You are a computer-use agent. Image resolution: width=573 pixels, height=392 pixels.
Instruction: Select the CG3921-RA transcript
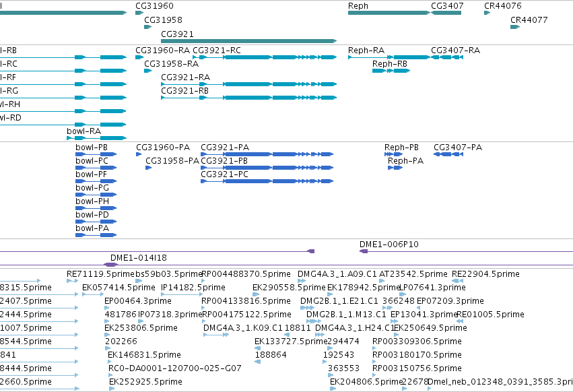coord(249,84)
